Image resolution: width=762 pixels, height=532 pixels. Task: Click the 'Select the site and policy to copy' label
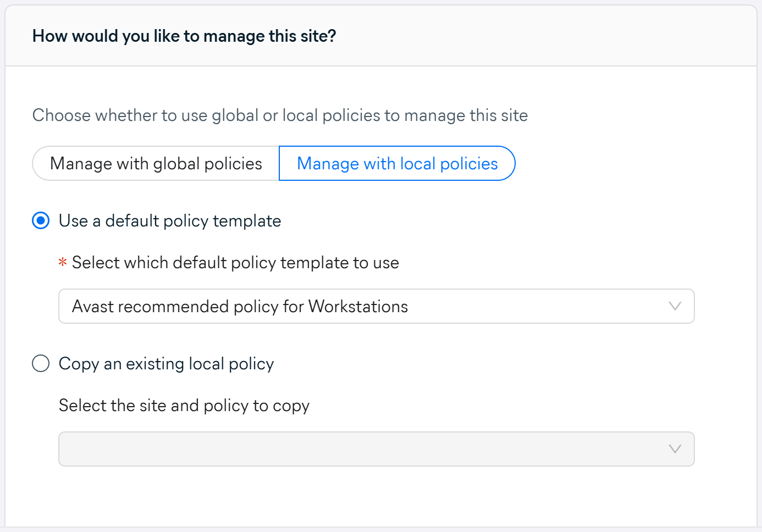[x=184, y=406]
